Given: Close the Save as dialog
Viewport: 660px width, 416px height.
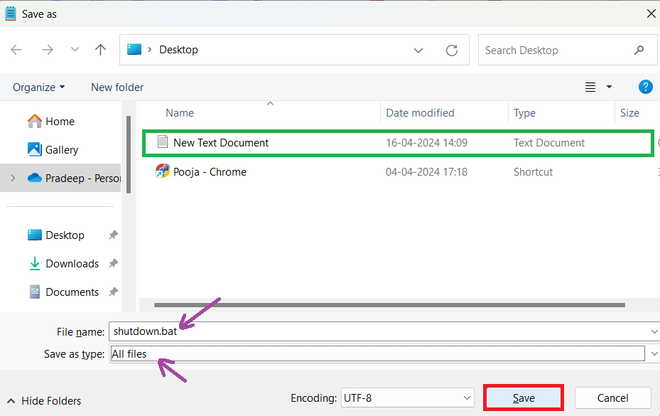Looking at the screenshot, I should [x=651, y=13].
